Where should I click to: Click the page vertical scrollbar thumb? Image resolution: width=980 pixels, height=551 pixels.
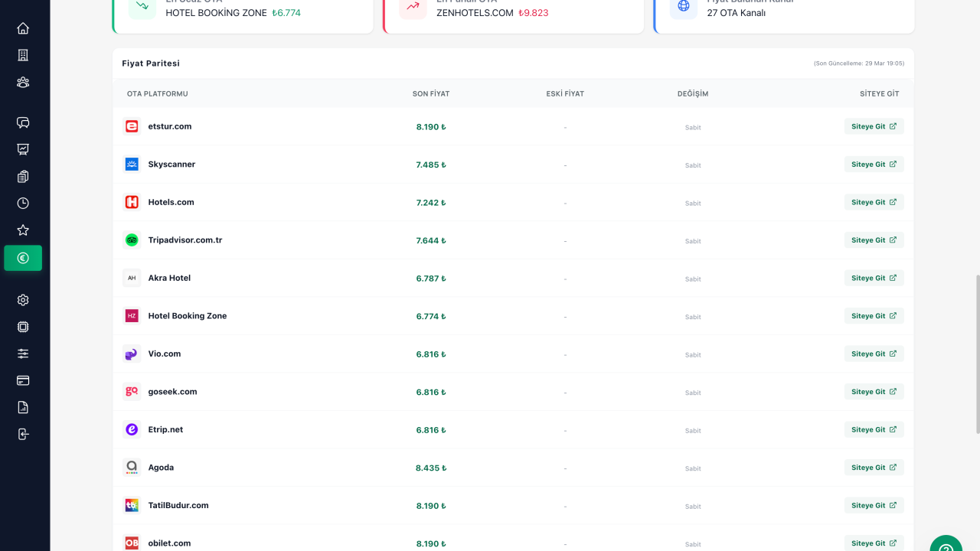(976, 354)
